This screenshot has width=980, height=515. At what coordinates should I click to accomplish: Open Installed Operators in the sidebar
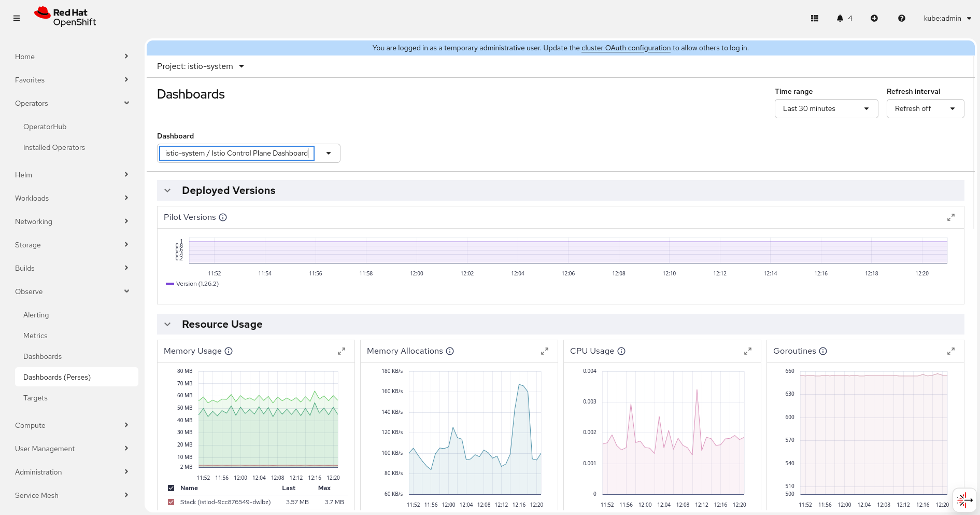click(54, 147)
